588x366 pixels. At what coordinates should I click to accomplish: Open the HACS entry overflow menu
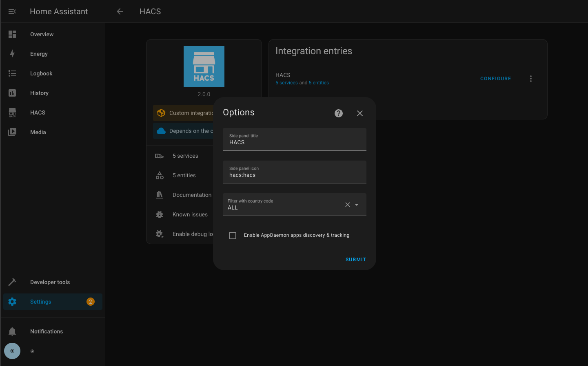click(x=530, y=78)
